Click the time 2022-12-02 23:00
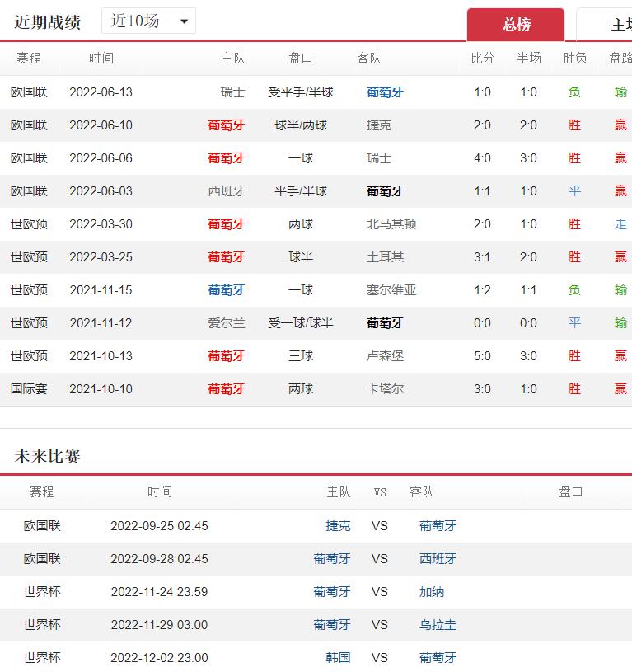Viewport: 632px width, 672px height. [x=159, y=658]
